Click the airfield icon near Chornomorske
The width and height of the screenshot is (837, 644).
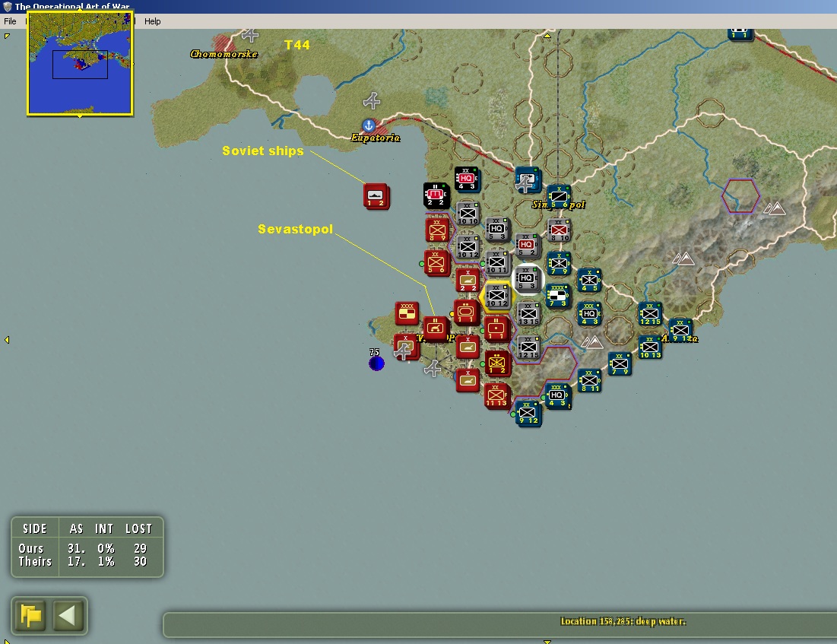(250, 35)
